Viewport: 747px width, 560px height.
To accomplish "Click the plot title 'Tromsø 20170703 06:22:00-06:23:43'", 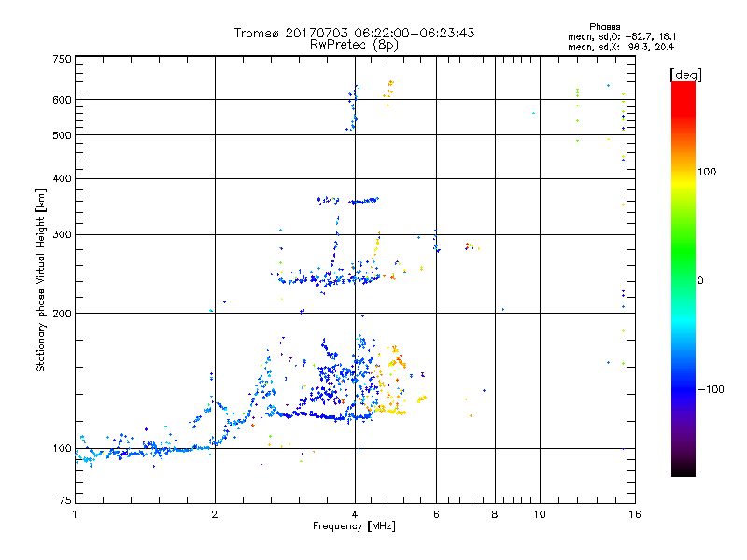I will [354, 33].
